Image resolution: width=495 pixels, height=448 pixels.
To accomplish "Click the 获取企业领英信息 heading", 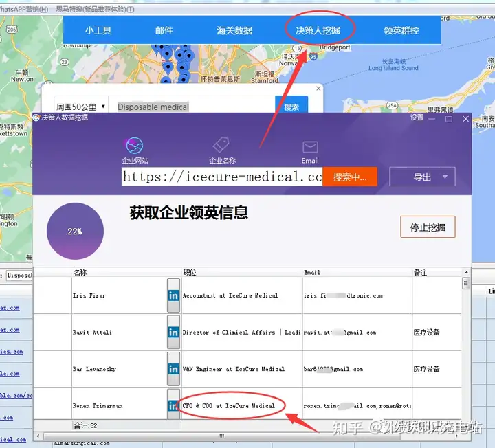I will click(x=188, y=213).
